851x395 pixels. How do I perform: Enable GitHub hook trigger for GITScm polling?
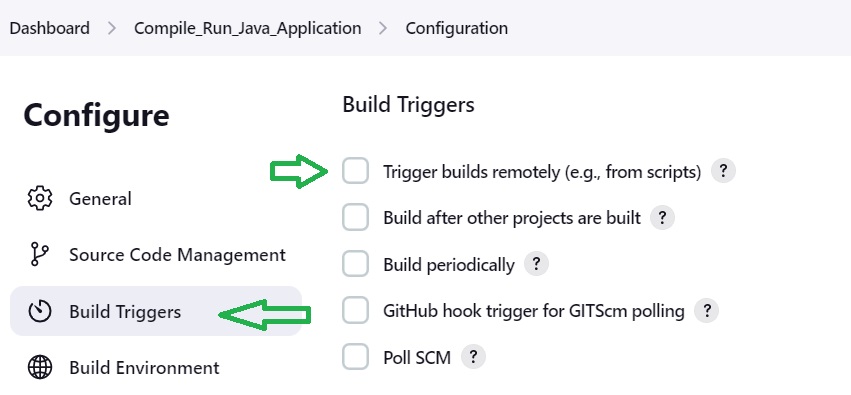[355, 310]
